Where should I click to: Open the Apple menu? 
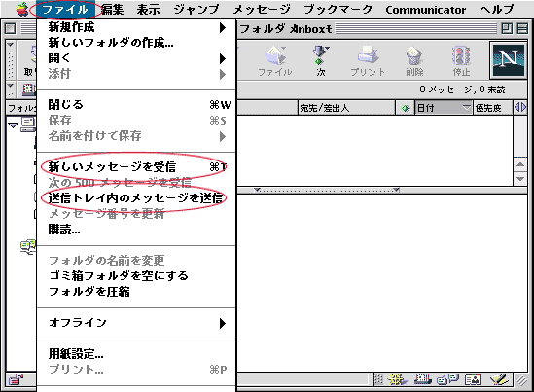[22, 9]
